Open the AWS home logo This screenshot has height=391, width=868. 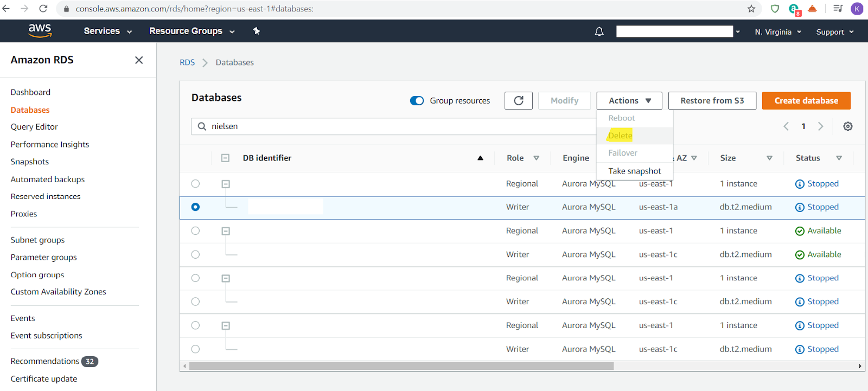click(x=40, y=31)
